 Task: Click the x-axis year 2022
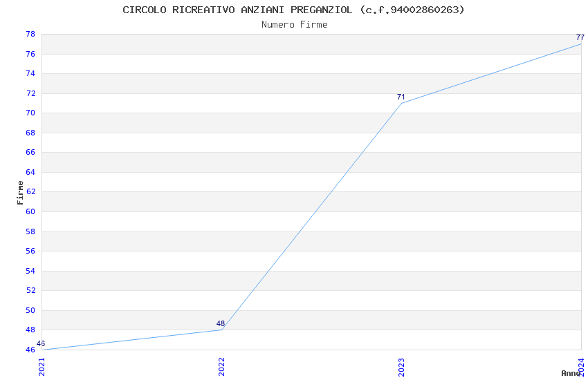click(x=221, y=367)
